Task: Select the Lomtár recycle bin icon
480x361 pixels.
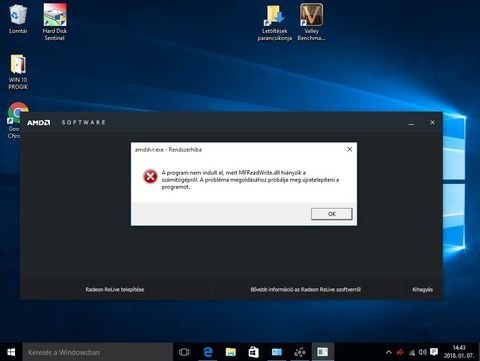Action: 18,19
